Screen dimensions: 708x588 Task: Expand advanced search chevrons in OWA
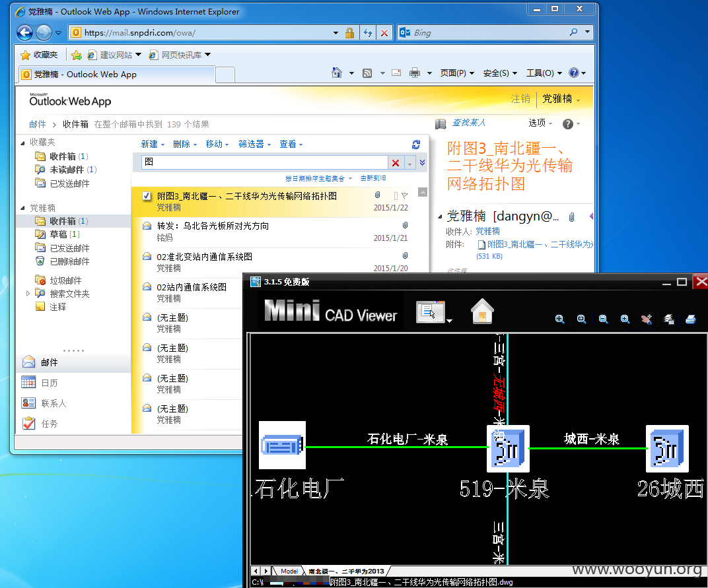(x=422, y=162)
